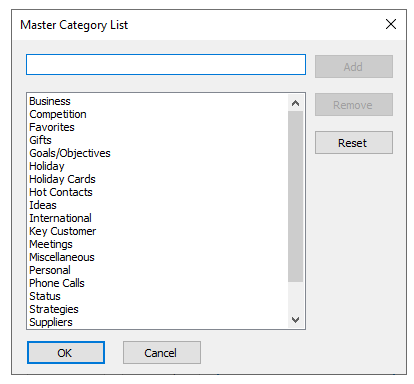Select the Business category

[50, 101]
